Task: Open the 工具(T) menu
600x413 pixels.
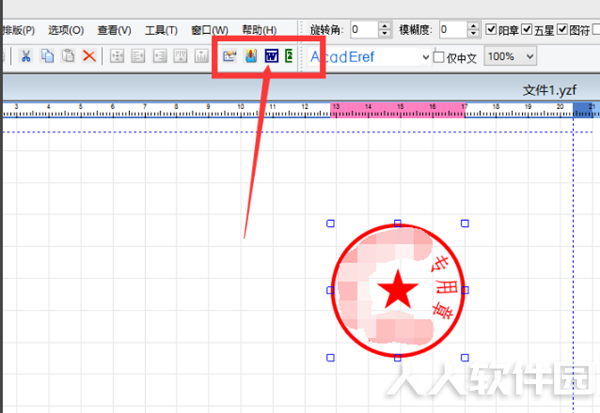Action: click(x=161, y=30)
